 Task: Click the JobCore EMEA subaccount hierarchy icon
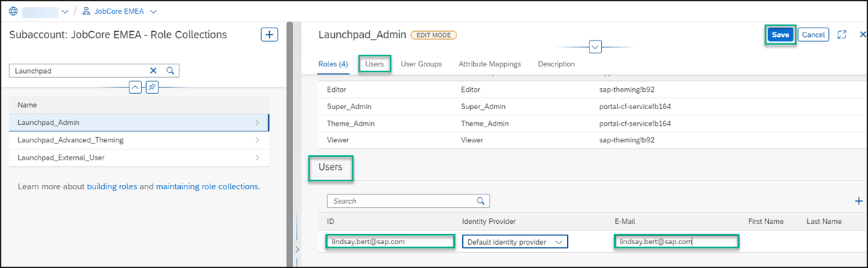pos(86,12)
